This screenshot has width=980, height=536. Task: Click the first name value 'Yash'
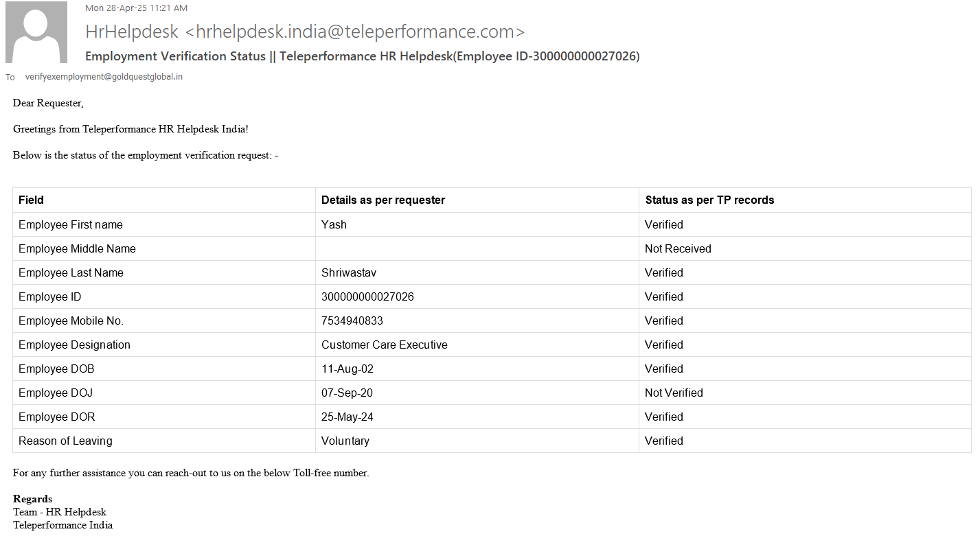coord(334,224)
